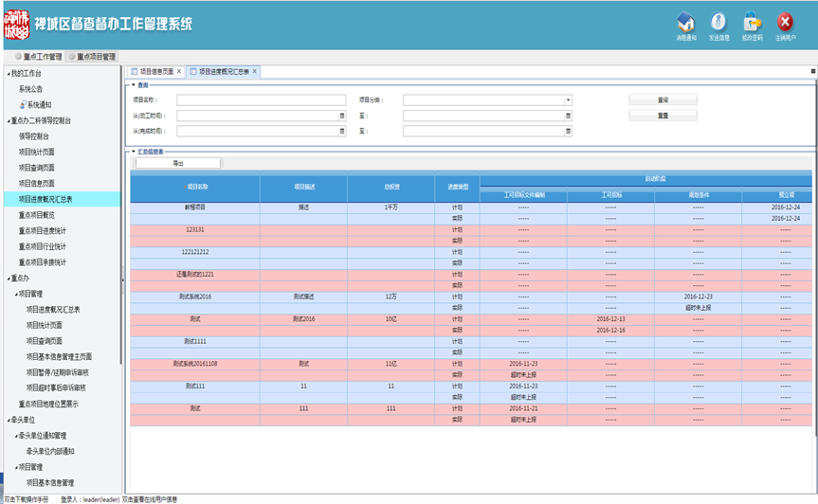Viewport: 818px width, 504px height.
Task: Click the 项目名称 text input field
Action: (x=261, y=99)
